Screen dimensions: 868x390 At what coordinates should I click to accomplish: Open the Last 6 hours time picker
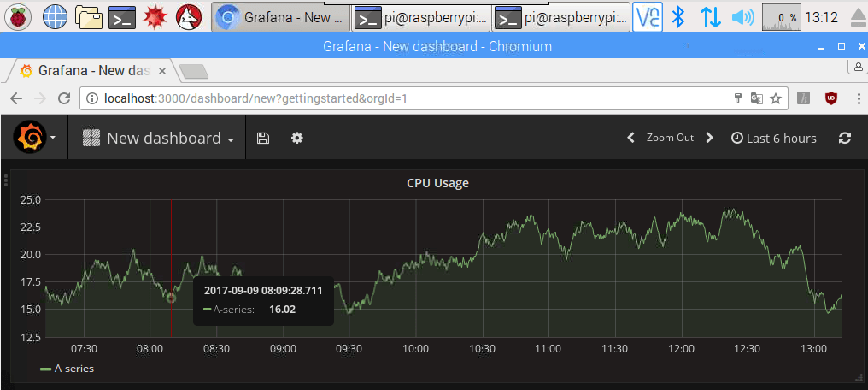tap(774, 138)
